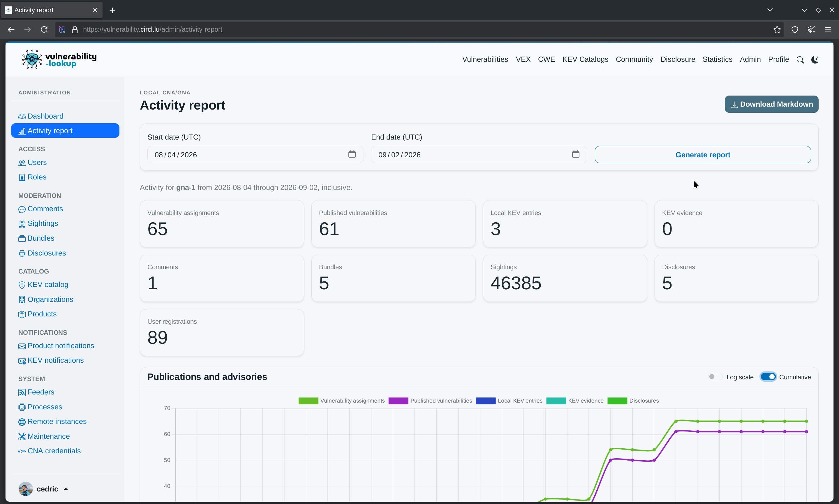839x504 pixels.
Task: Bookmark this page with the star icon
Action: 777,29
